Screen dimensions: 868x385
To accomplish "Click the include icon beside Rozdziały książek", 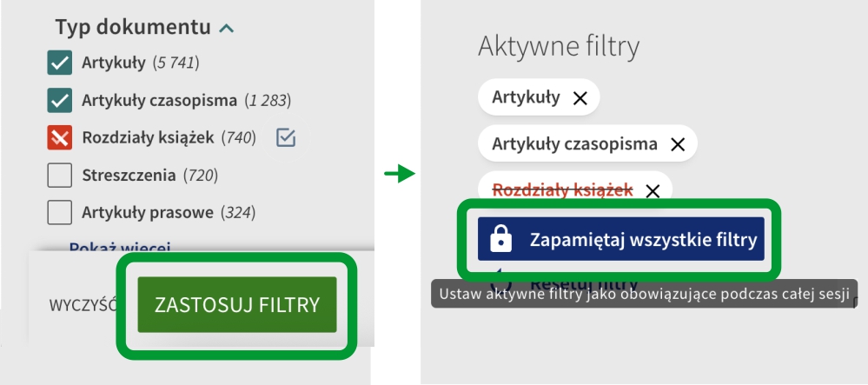I will 286,137.
